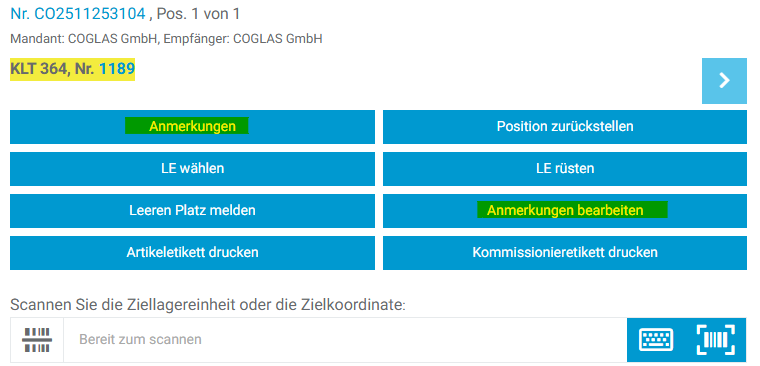Click the barcode icon left of scan field

click(x=37, y=340)
